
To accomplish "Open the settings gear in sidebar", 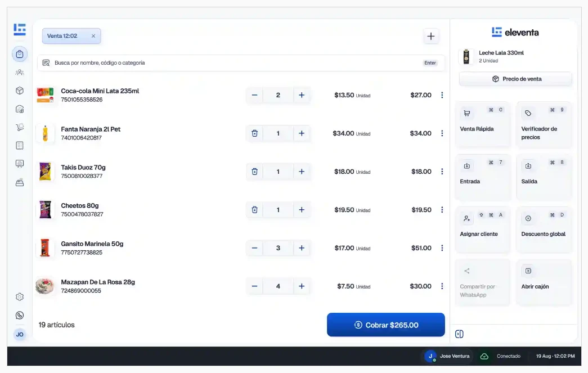I will 20,297.
